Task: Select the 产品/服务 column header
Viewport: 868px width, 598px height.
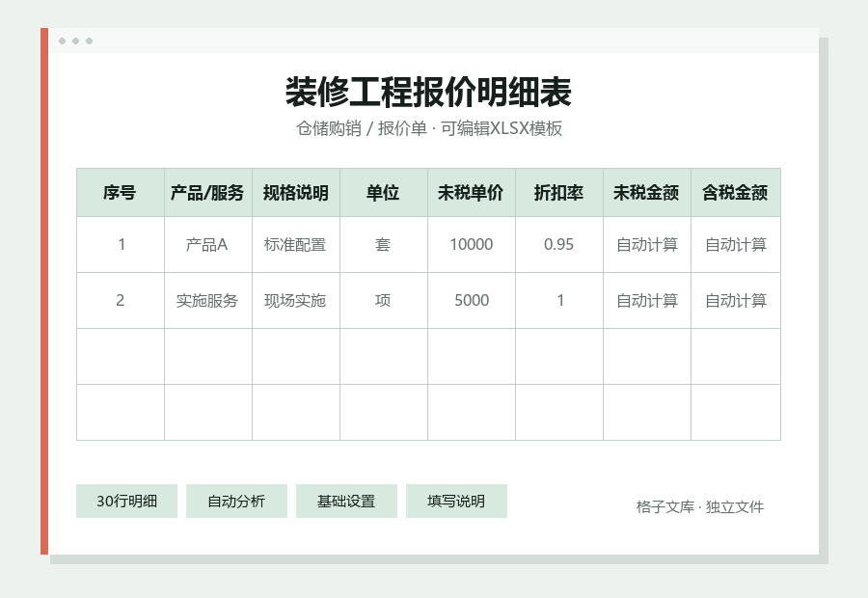Action: 208,193
